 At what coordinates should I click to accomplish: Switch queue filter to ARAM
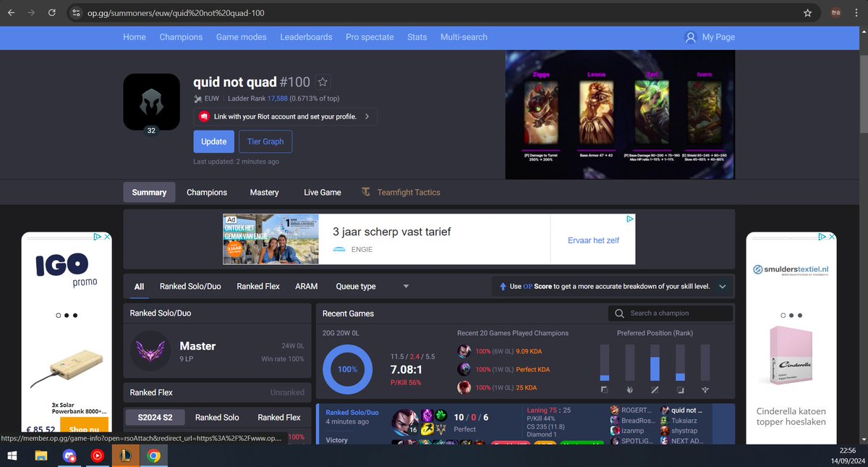[306, 286]
